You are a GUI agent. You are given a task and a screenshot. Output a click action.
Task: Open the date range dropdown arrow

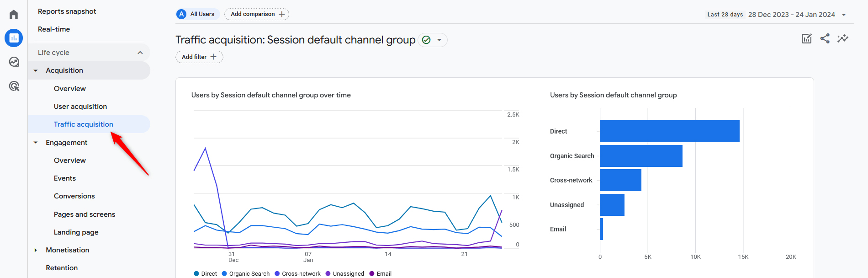(844, 15)
